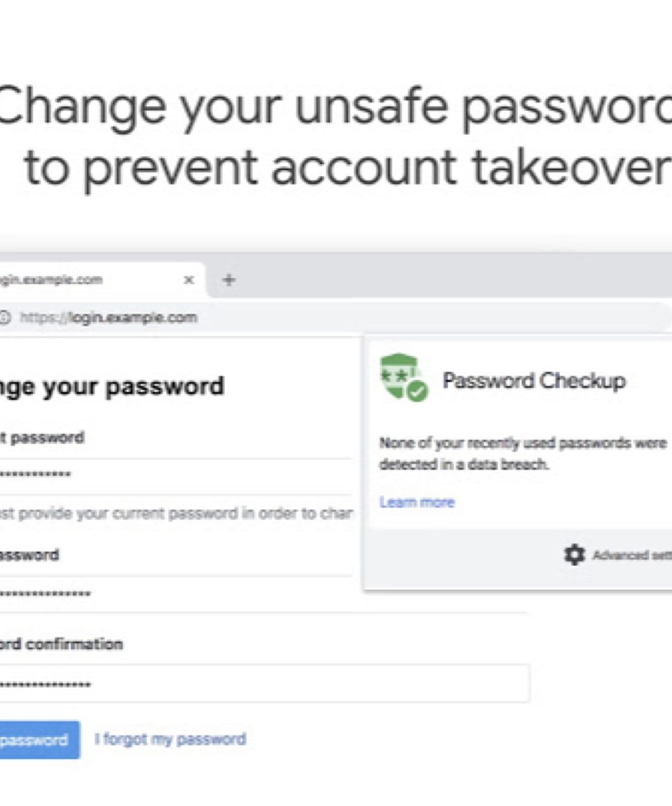
Task: Click the Change your password page heading
Action: click(111, 387)
